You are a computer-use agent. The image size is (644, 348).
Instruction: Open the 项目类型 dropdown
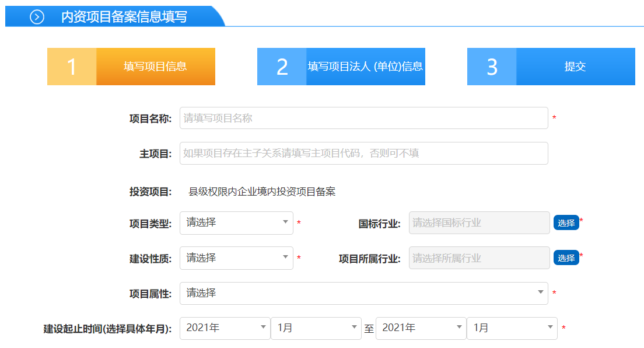pyautogui.click(x=236, y=222)
